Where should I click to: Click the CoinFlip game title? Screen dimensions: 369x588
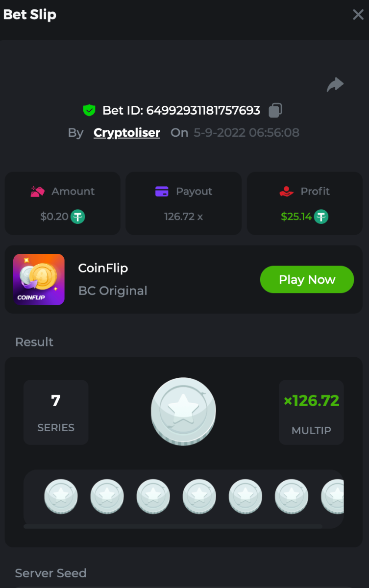click(x=103, y=268)
